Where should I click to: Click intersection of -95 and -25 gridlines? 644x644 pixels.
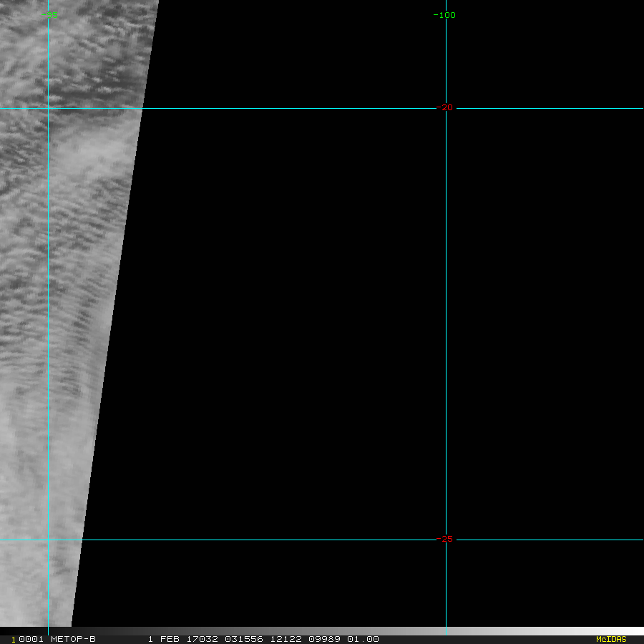click(x=48, y=540)
